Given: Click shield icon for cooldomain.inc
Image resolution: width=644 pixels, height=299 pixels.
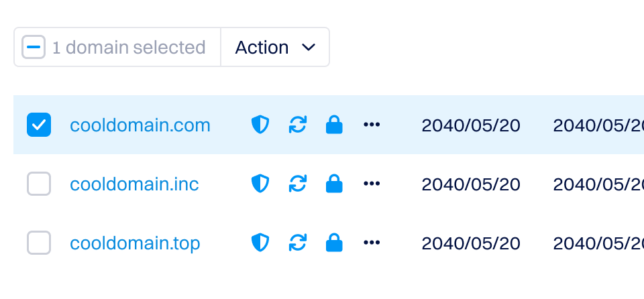Looking at the screenshot, I should [x=260, y=184].
